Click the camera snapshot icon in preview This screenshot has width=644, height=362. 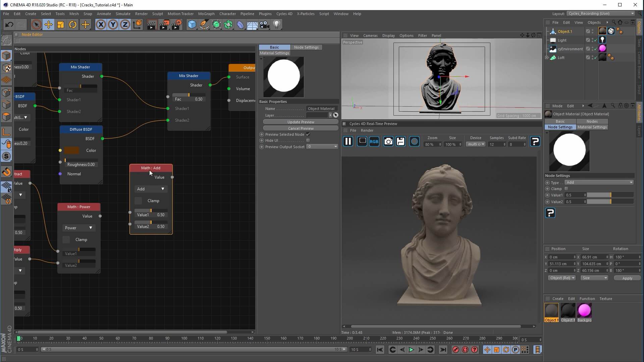[x=388, y=142]
